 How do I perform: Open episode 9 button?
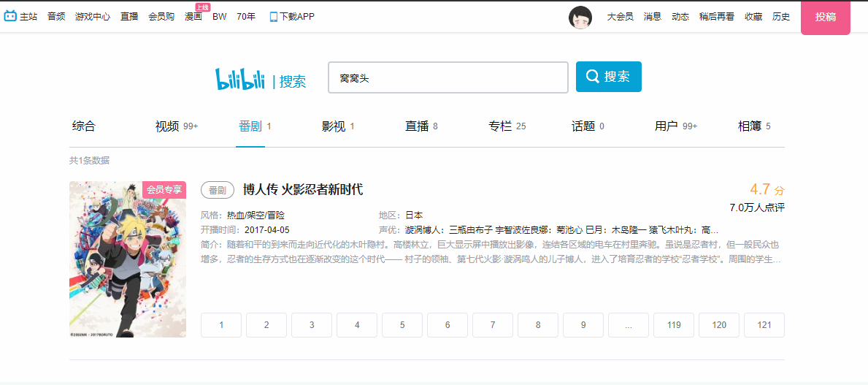pyautogui.click(x=583, y=325)
